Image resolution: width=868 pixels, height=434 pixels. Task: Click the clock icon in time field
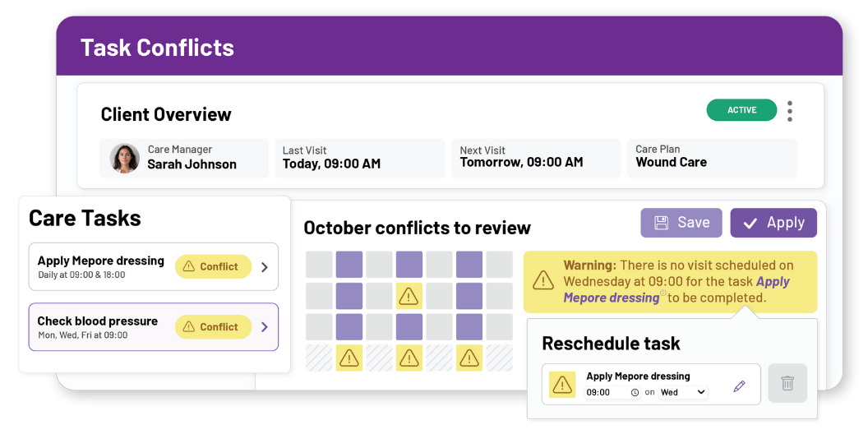635,393
